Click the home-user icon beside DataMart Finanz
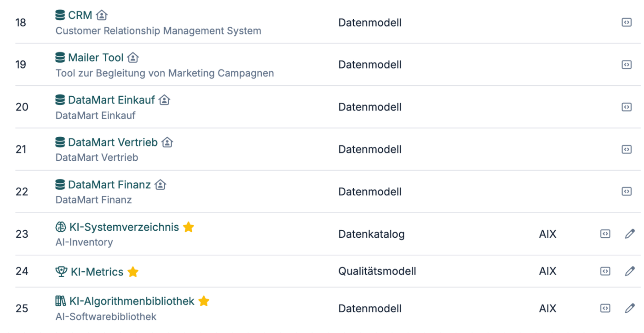This screenshot has width=644, height=333. (160, 185)
